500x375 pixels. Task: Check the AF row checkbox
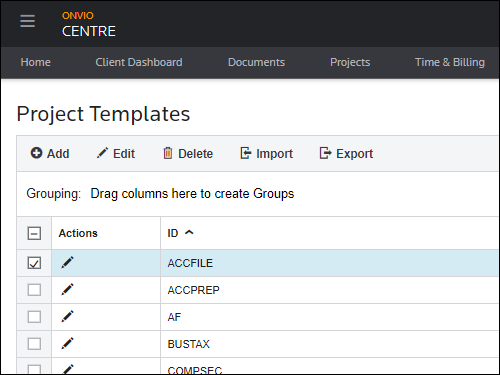(34, 317)
